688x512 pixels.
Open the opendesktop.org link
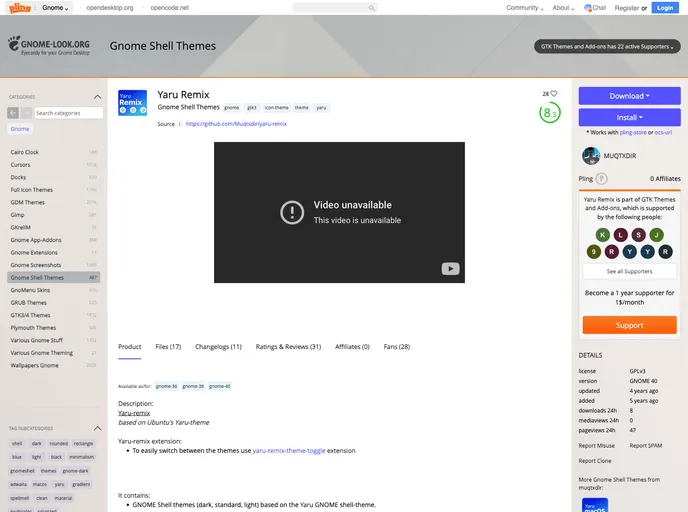click(110, 7)
